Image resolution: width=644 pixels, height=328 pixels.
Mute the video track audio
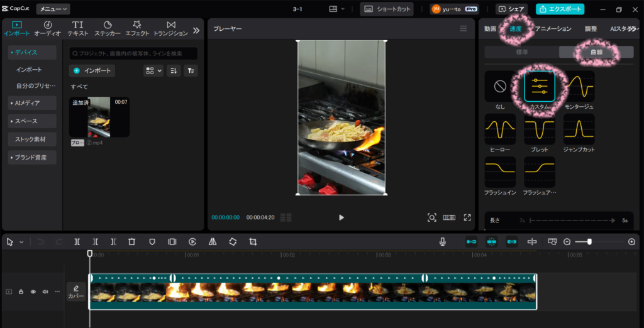tap(45, 292)
